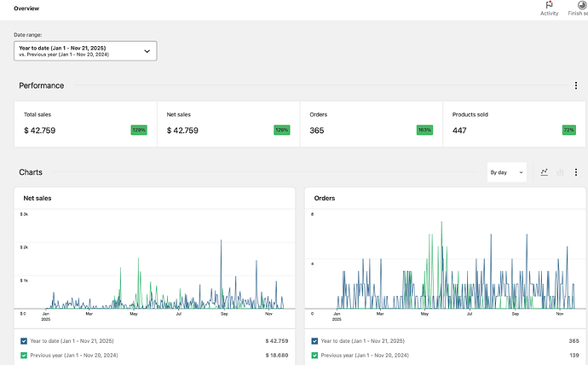Viewport: 588px width, 365px height.
Task: Switch to bar chart view
Action: tap(560, 172)
